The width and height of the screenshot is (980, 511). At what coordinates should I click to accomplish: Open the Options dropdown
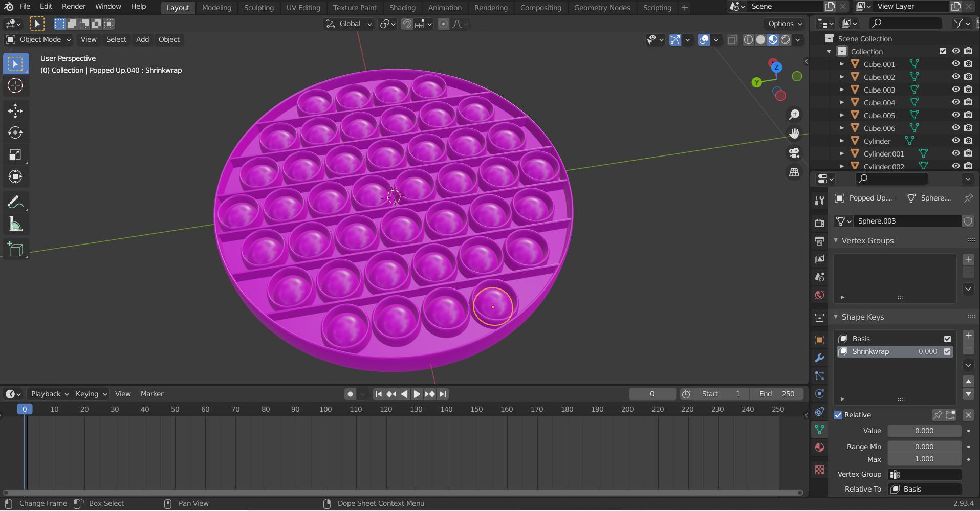point(785,24)
